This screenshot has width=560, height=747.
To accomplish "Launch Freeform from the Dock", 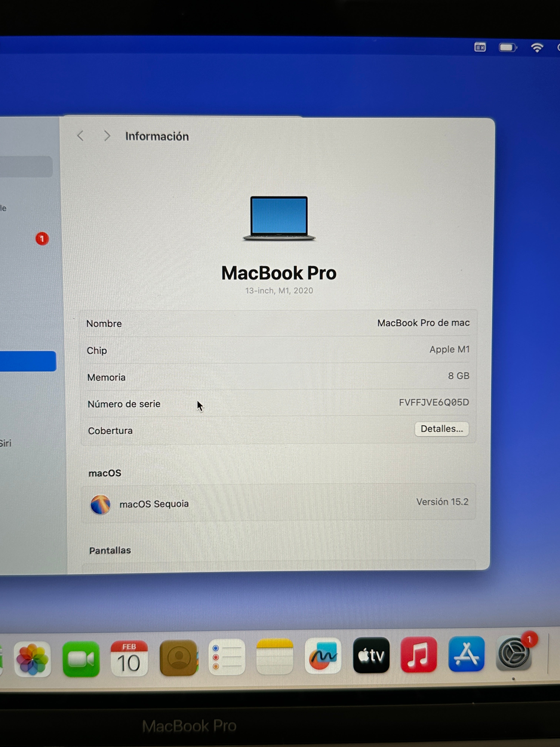I will 323,655.
